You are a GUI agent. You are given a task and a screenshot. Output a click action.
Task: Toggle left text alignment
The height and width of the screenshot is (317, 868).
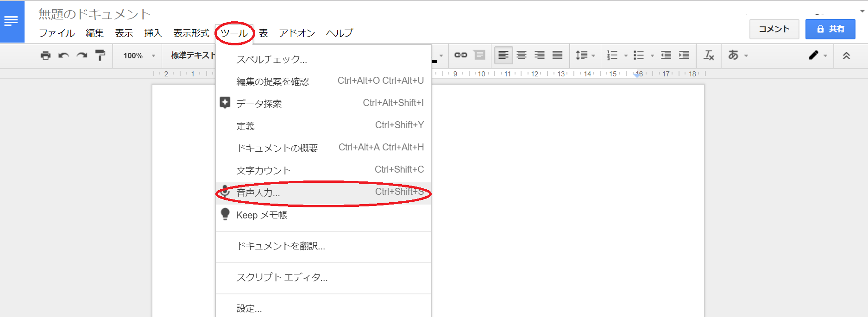pos(503,56)
